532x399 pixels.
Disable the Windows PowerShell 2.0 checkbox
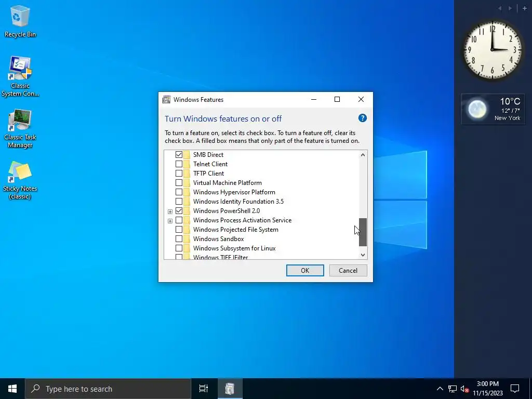point(179,211)
